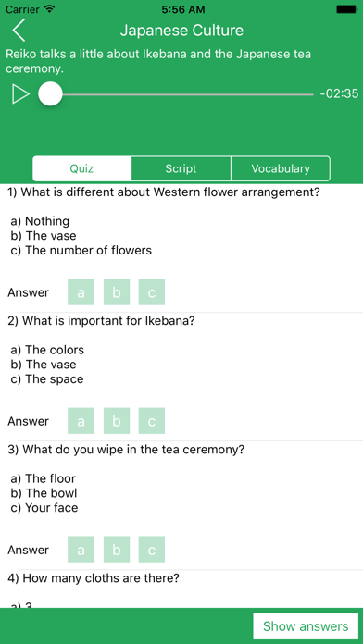Tap the back arrow icon
Screen dimensions: 363x644
(19, 31)
